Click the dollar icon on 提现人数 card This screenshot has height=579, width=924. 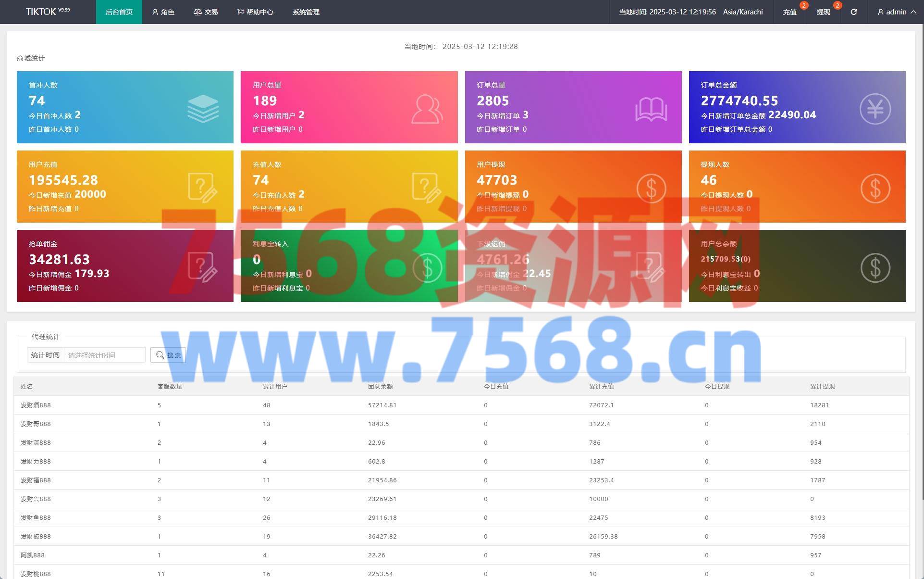click(875, 188)
